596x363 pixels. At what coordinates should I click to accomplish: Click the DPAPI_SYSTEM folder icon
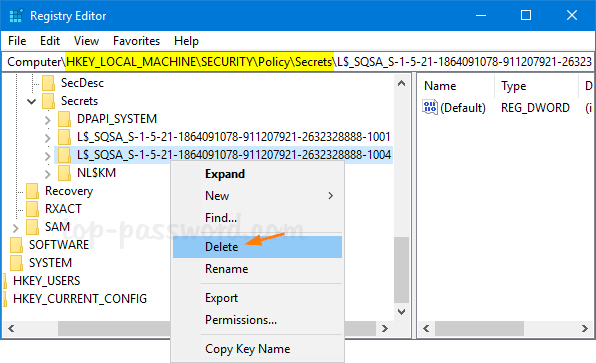click(64, 119)
